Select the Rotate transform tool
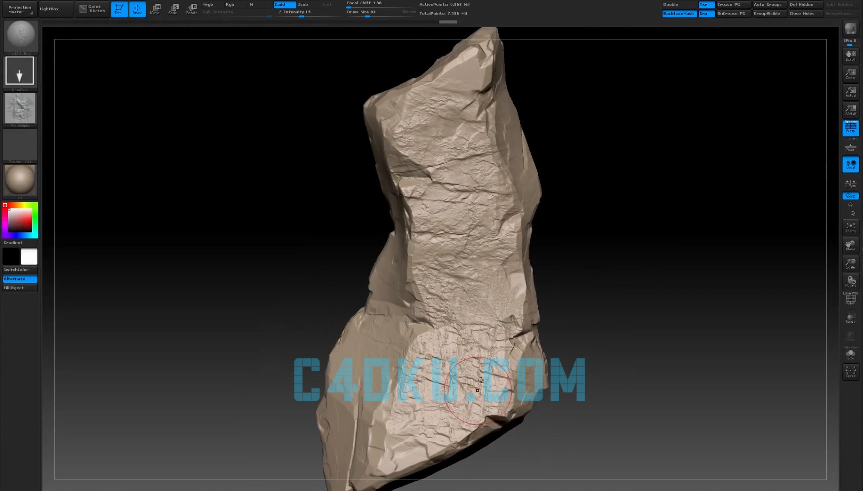 tap(191, 9)
